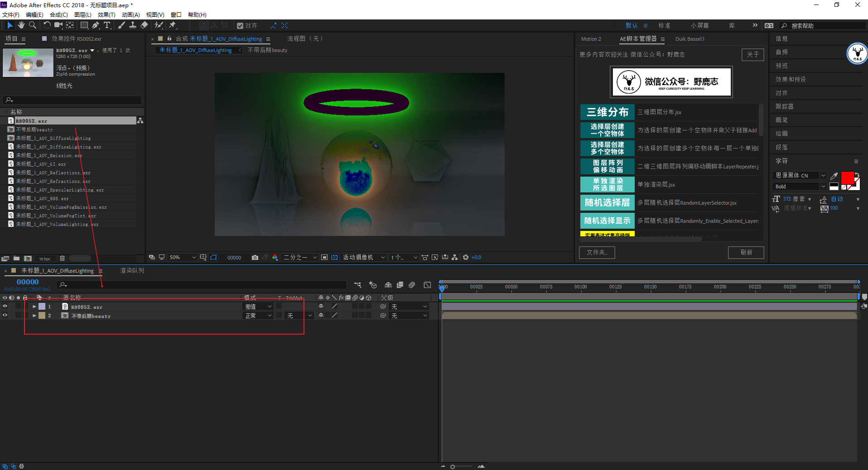Image resolution: width=868 pixels, height=470 pixels.
Task: Take a snapshot with the camera icon
Action: click(255, 257)
